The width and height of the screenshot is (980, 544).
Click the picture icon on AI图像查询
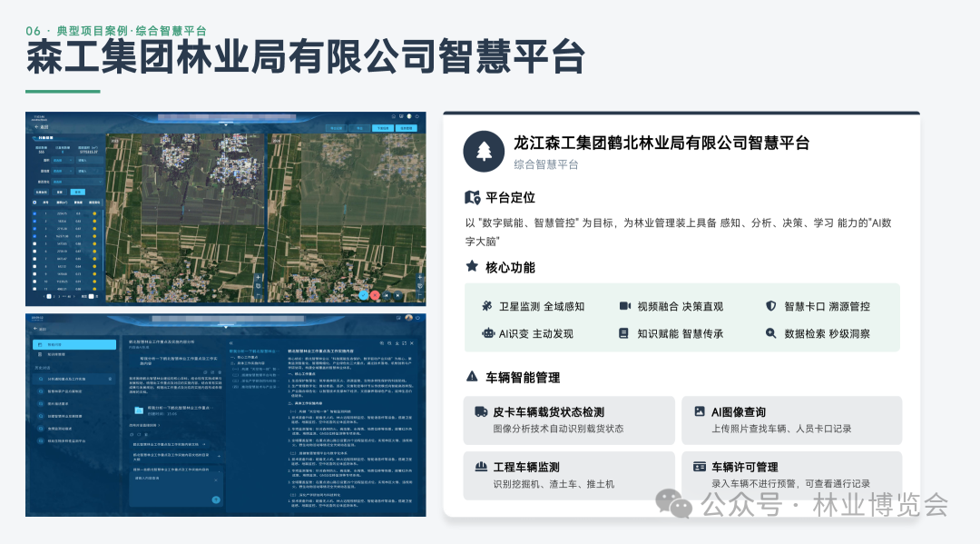click(x=700, y=411)
